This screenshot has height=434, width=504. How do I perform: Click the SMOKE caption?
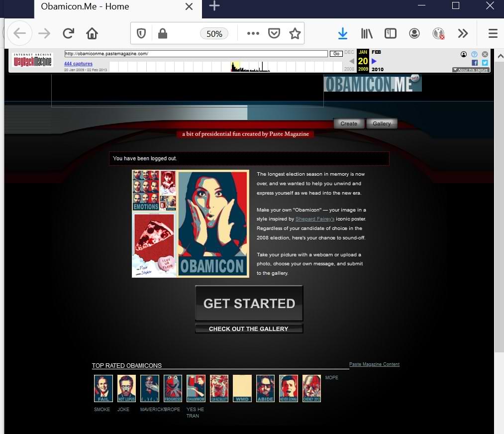tap(102, 409)
